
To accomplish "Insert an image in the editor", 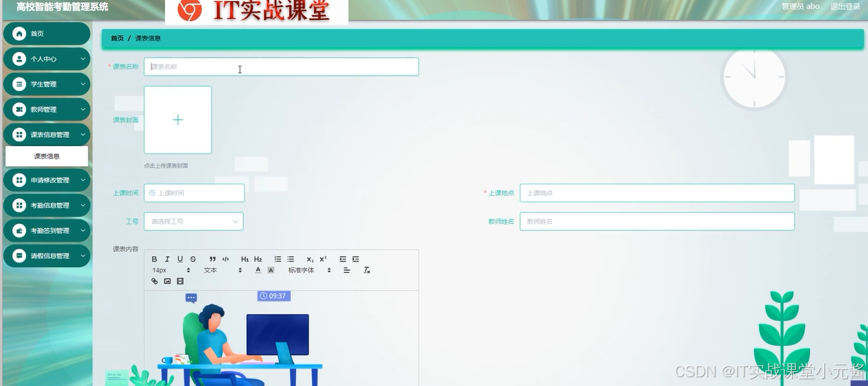I will [x=167, y=281].
